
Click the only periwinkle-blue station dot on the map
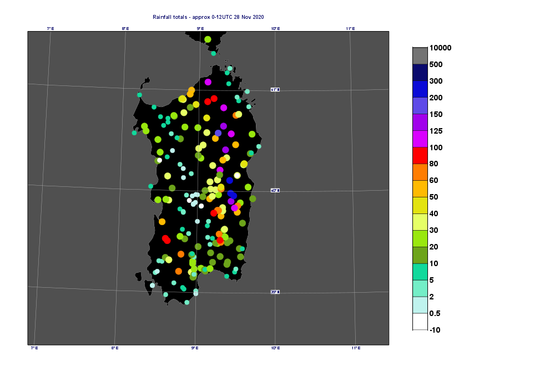[218, 133]
